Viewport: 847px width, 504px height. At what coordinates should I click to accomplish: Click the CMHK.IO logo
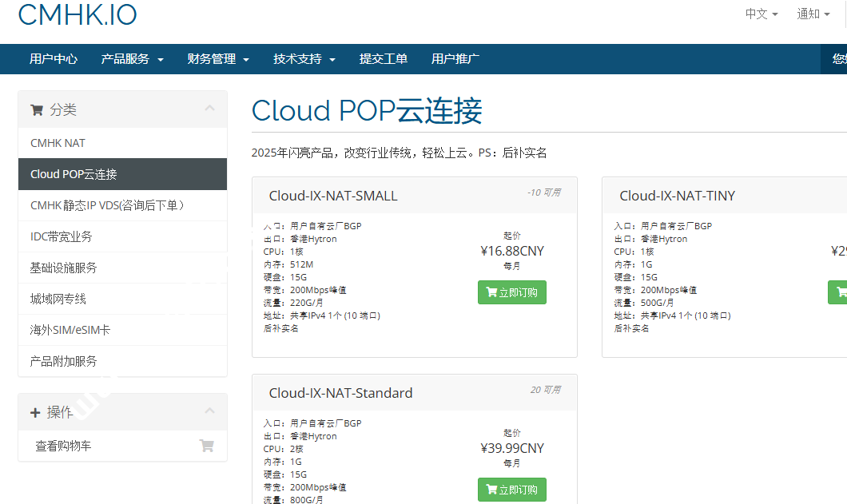[x=77, y=15]
